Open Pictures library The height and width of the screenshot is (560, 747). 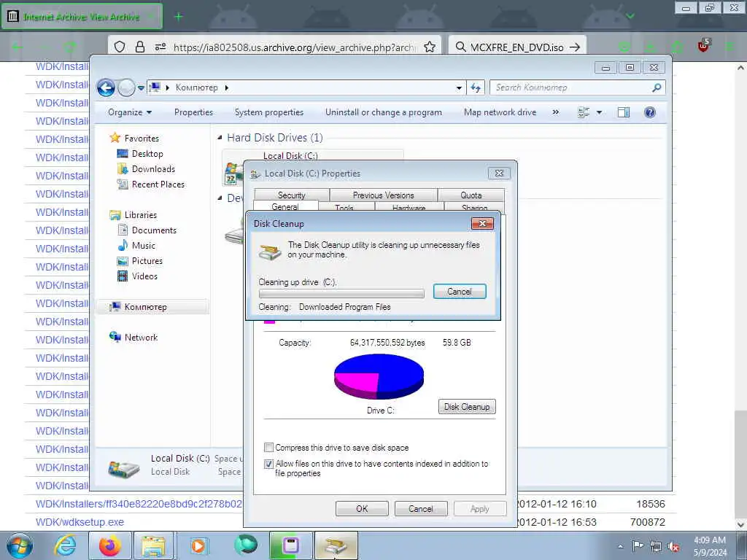click(147, 260)
